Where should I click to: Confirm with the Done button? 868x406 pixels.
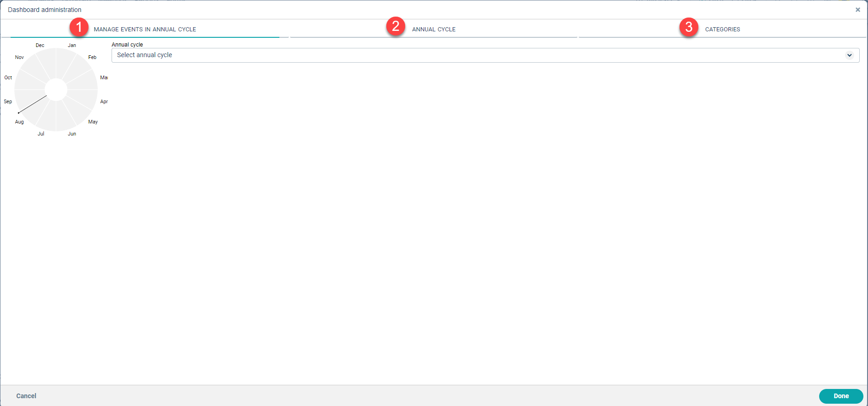pyautogui.click(x=840, y=396)
